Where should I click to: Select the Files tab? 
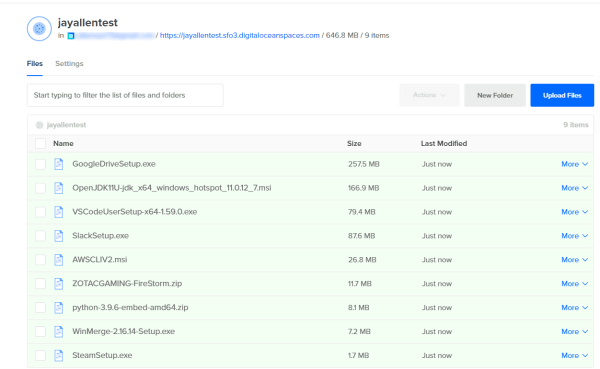pyautogui.click(x=35, y=64)
